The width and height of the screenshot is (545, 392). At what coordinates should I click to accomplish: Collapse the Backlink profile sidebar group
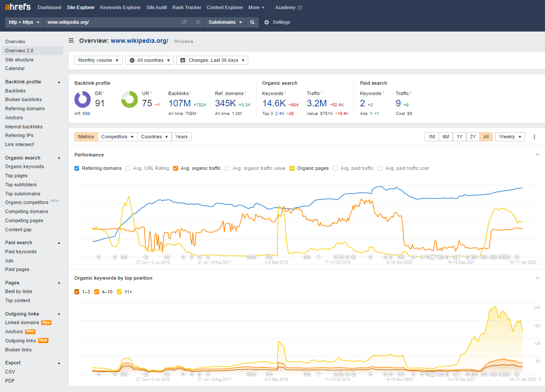[59, 82]
